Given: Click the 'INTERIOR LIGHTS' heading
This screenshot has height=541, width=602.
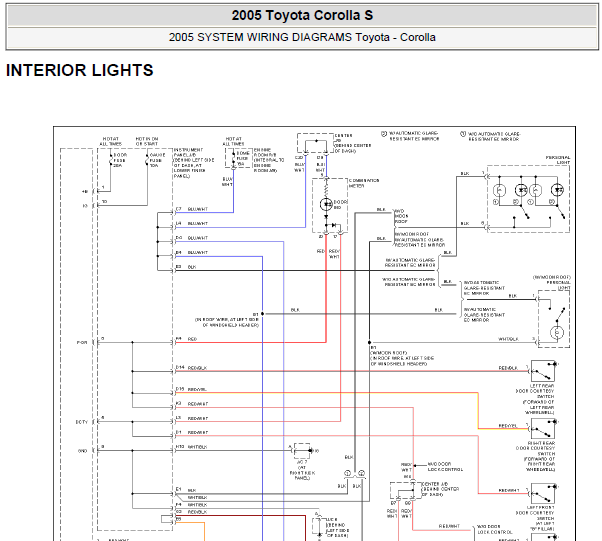Looking at the screenshot, I should coord(80,70).
